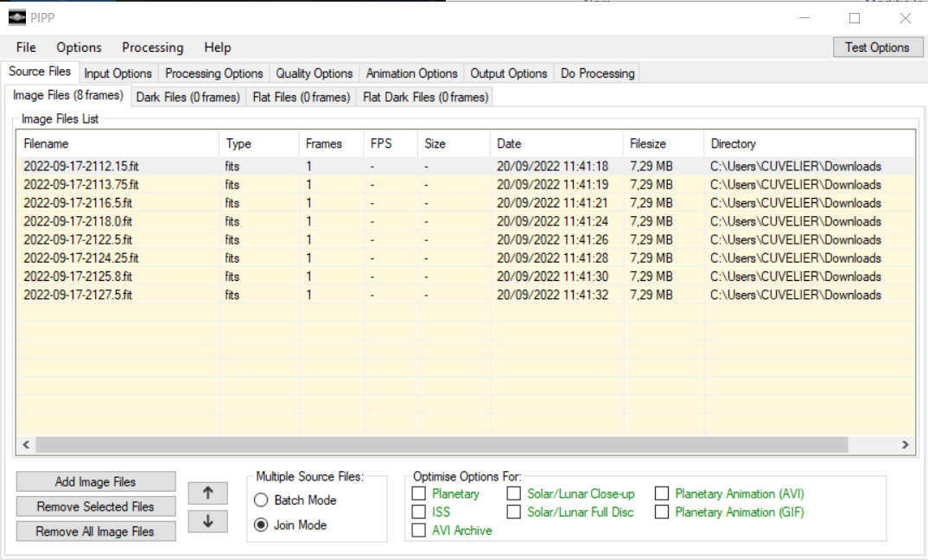Enable the Planetary optimise checkbox
Viewport: 928px width, 560px height.
418,493
